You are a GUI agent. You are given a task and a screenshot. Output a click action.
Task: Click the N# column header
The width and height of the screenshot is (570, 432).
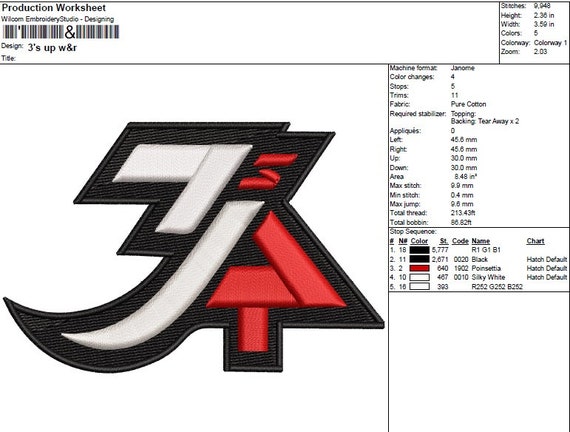[403, 241]
